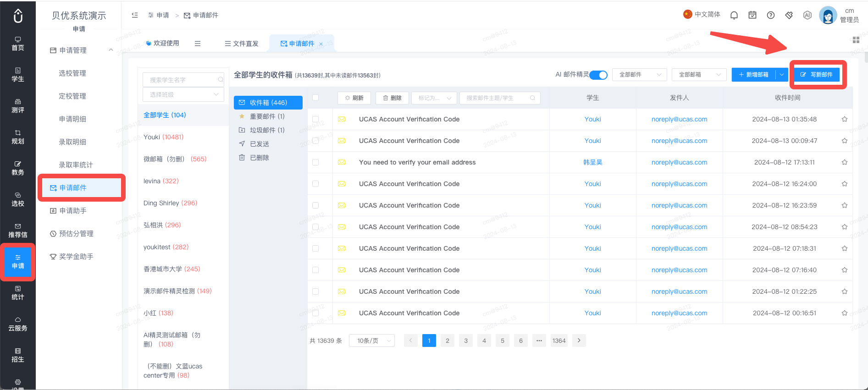Star the first UCAS verification email
Viewport: 868px width, 390px height.
[845, 119]
